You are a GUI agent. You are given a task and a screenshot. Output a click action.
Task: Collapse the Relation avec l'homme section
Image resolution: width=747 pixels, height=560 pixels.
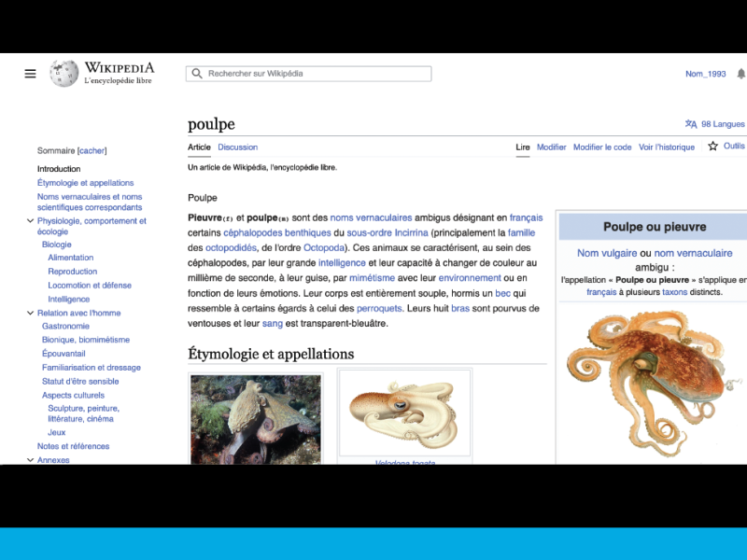pyautogui.click(x=30, y=313)
